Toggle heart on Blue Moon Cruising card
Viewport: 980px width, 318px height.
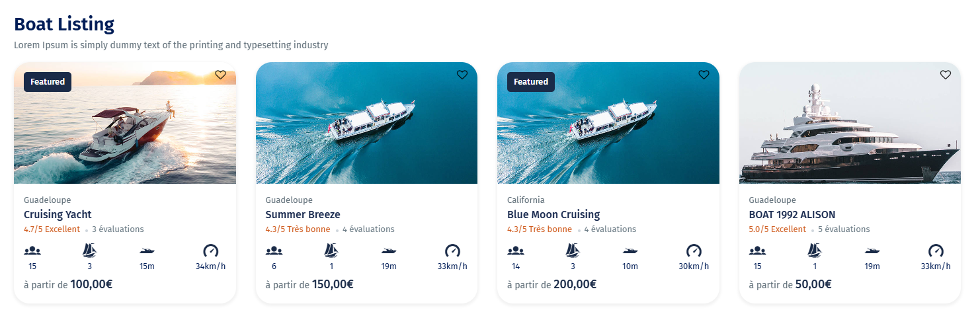click(x=704, y=75)
